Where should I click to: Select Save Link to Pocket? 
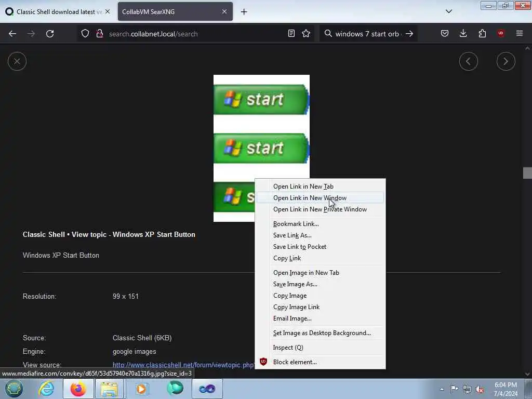pos(320,247)
